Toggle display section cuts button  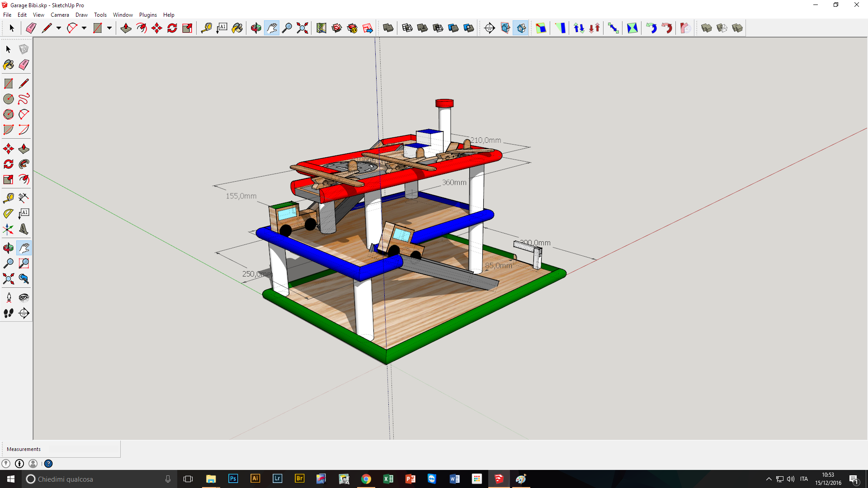point(521,28)
